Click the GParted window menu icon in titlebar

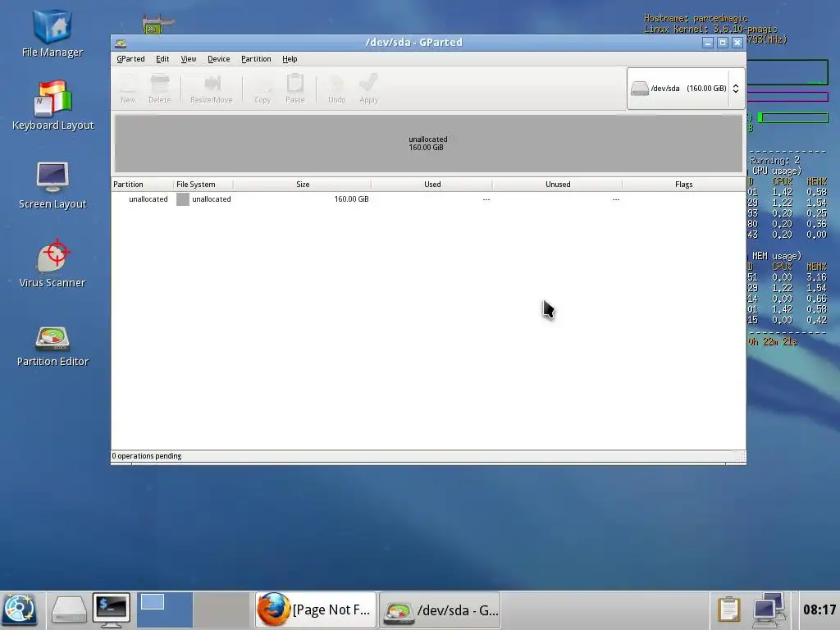click(121, 43)
